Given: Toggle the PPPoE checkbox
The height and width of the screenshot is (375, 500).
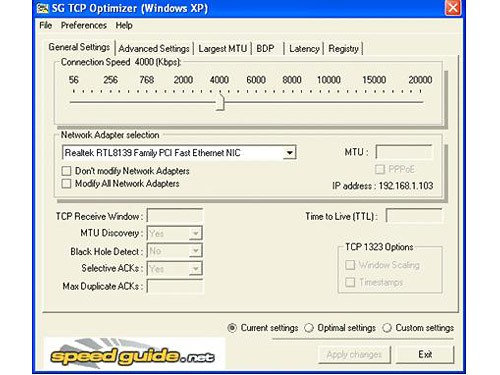Looking at the screenshot, I should tap(380, 169).
